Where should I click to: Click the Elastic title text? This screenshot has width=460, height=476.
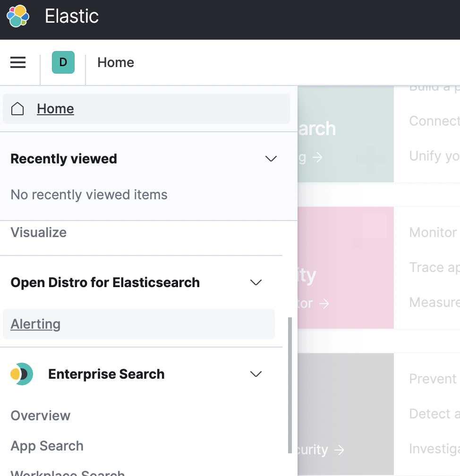tap(72, 16)
